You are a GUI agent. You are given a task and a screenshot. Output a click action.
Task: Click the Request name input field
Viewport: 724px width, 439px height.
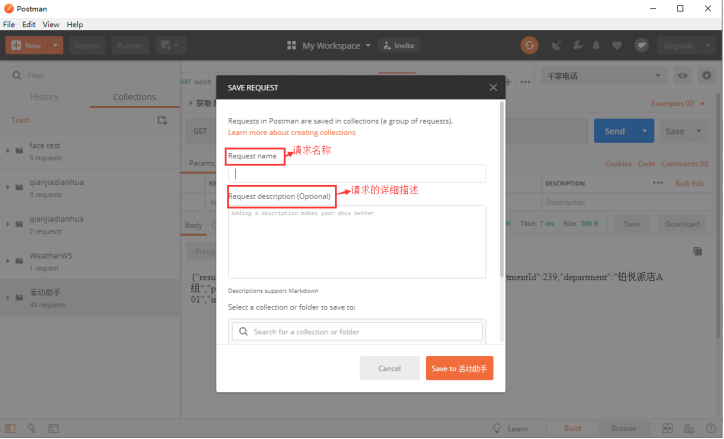click(x=356, y=174)
